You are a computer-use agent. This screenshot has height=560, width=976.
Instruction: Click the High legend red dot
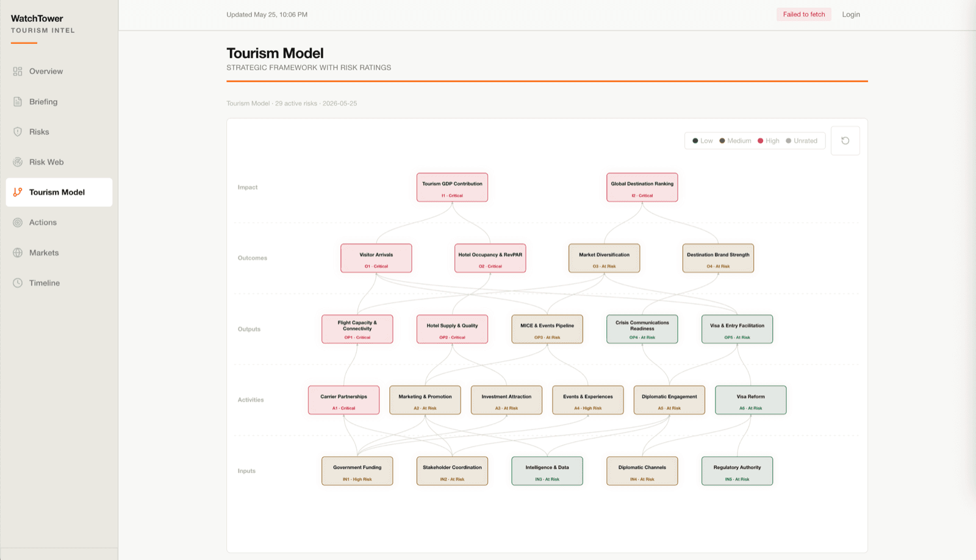coord(761,141)
